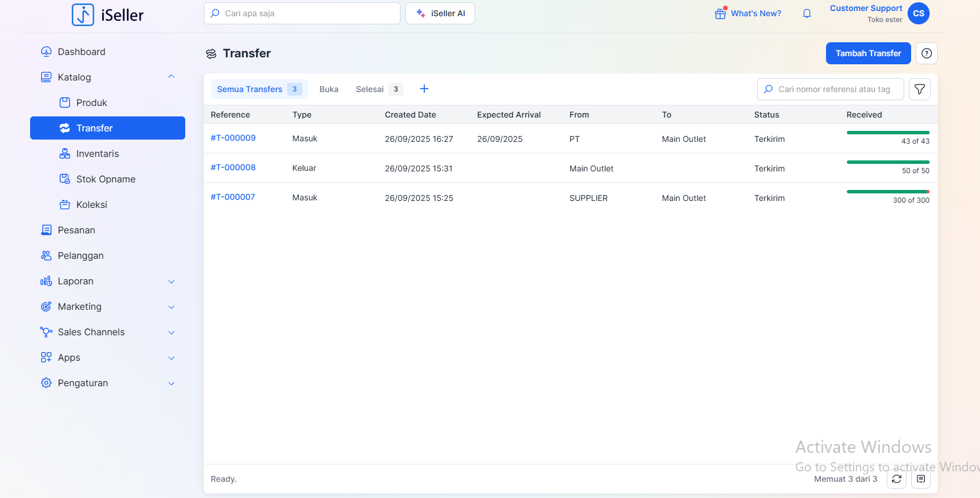
Task: Click Tambah Transfer button
Action: coord(868,53)
